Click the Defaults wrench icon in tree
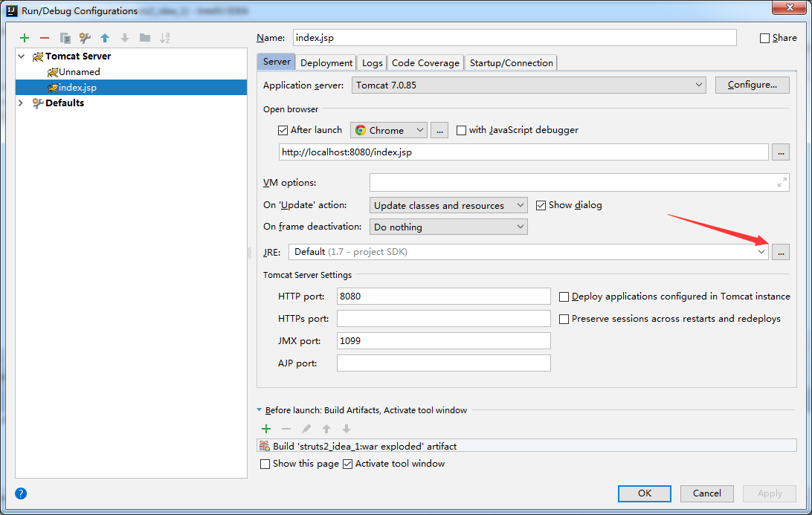 tap(38, 103)
